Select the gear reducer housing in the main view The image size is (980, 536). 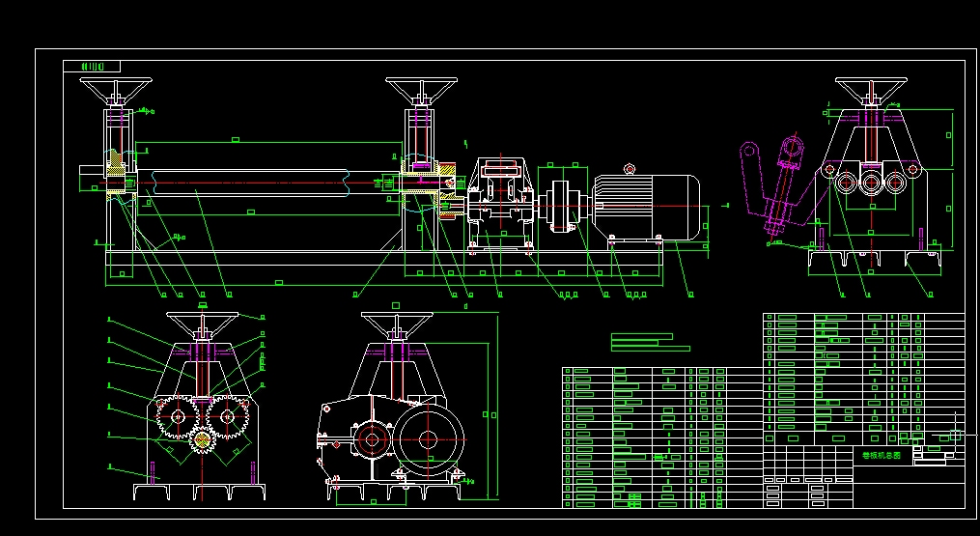[x=502, y=203]
